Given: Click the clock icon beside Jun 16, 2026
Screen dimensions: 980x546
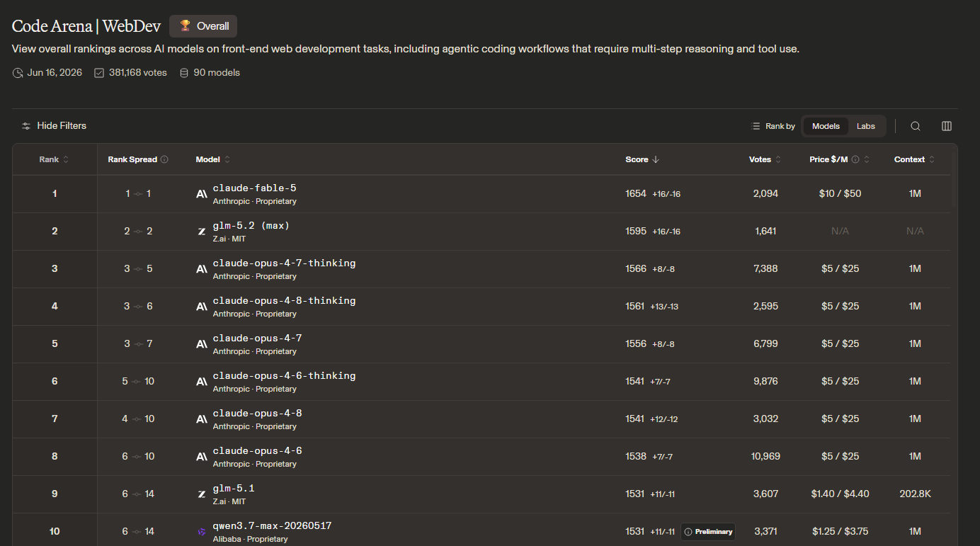Looking at the screenshot, I should point(18,73).
